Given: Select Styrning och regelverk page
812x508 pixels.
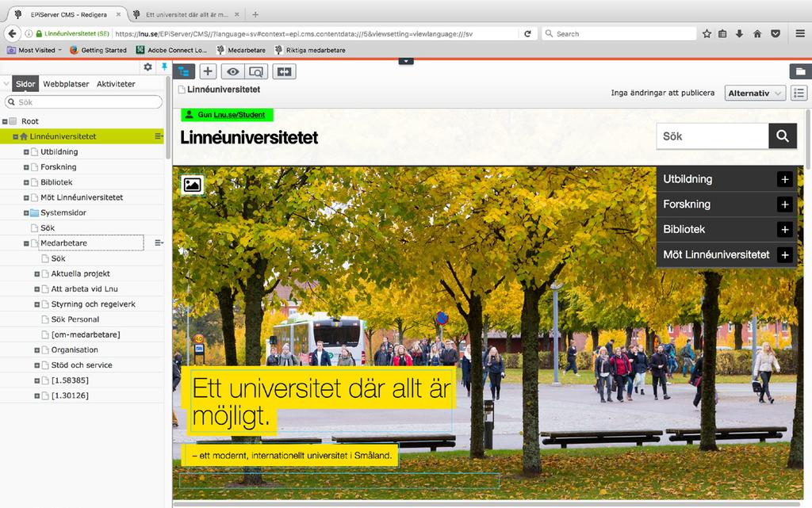Looking at the screenshot, I should click(x=94, y=304).
